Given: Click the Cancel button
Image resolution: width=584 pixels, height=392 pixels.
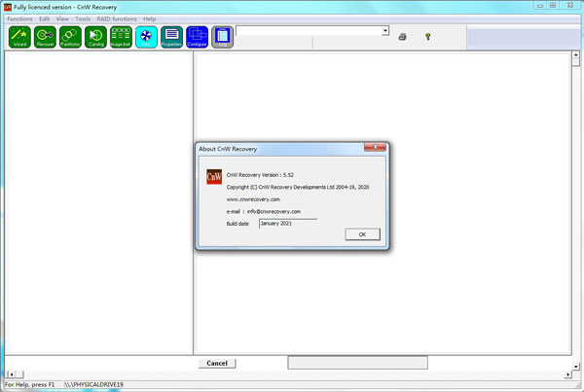Looking at the screenshot, I should click(x=217, y=364).
